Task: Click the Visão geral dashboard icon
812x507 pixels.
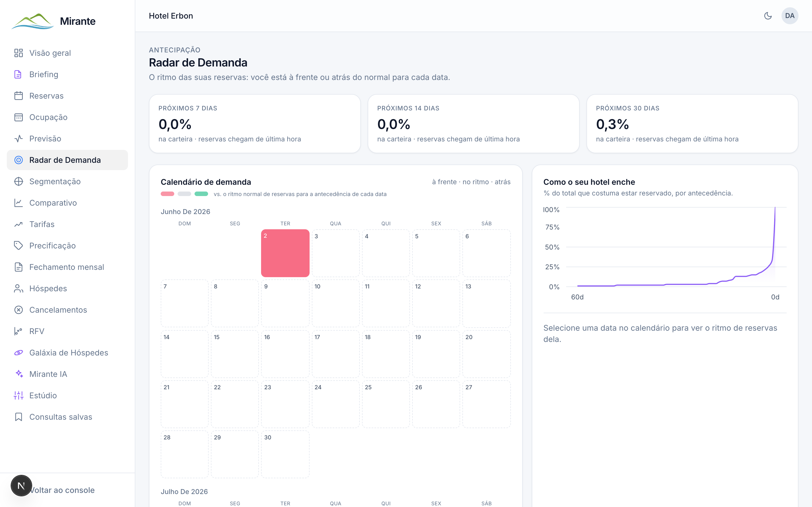Action: (18, 53)
